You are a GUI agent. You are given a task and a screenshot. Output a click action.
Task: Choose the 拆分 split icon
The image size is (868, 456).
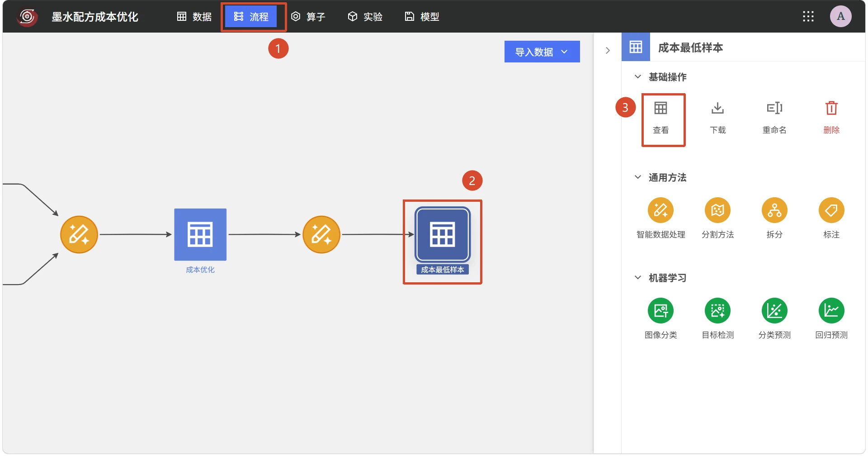click(774, 210)
